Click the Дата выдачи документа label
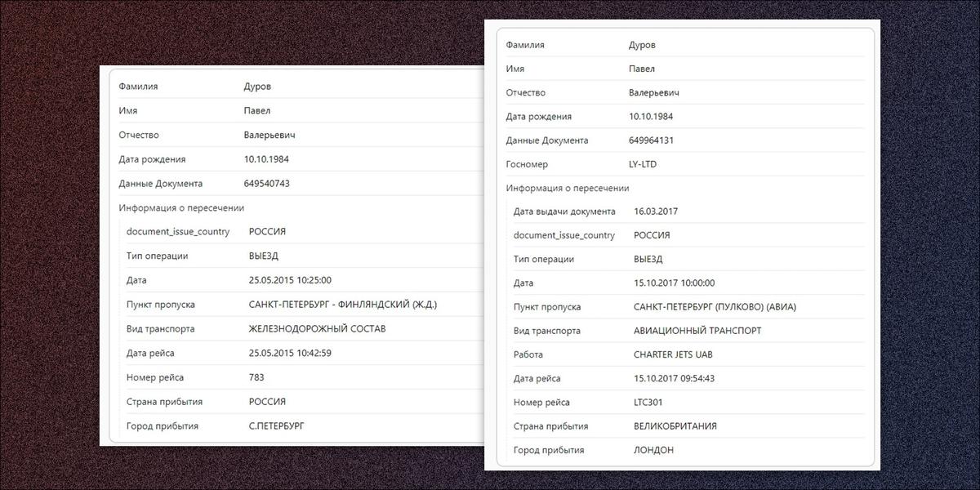Screen dimensions: 980x490 click(564, 212)
